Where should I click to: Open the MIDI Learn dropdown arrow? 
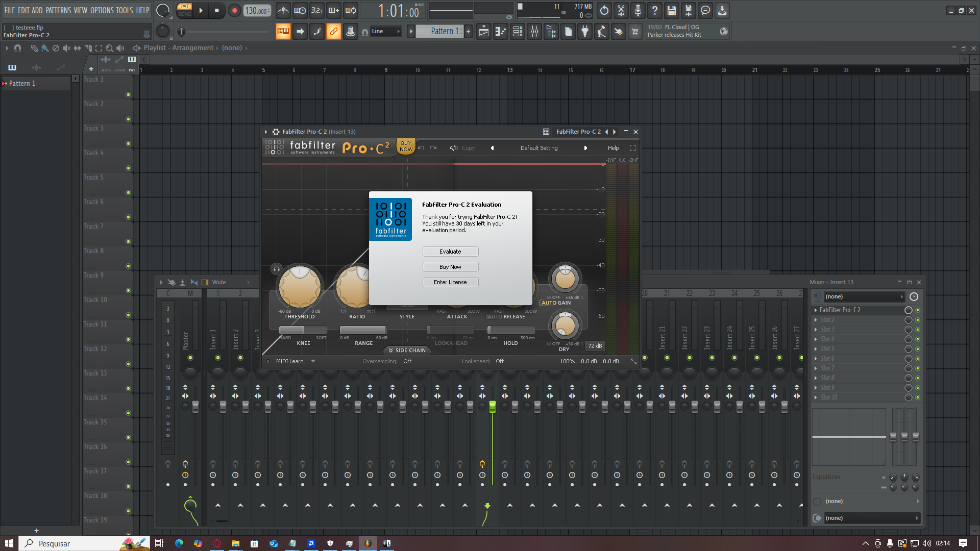click(313, 361)
